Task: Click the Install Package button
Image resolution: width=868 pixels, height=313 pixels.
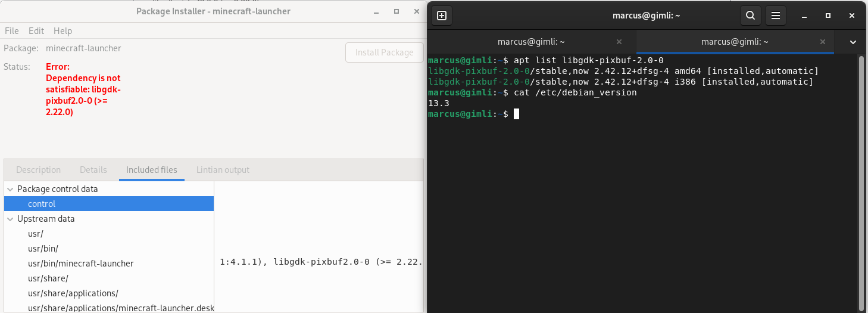Action: click(x=384, y=52)
